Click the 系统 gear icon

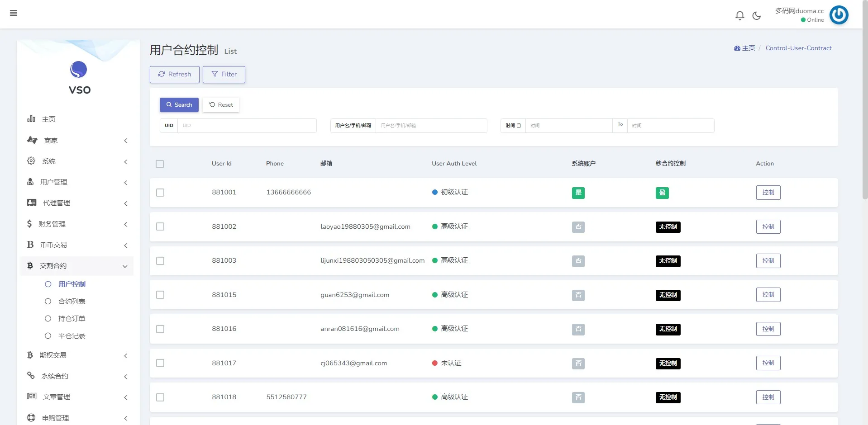pos(31,161)
